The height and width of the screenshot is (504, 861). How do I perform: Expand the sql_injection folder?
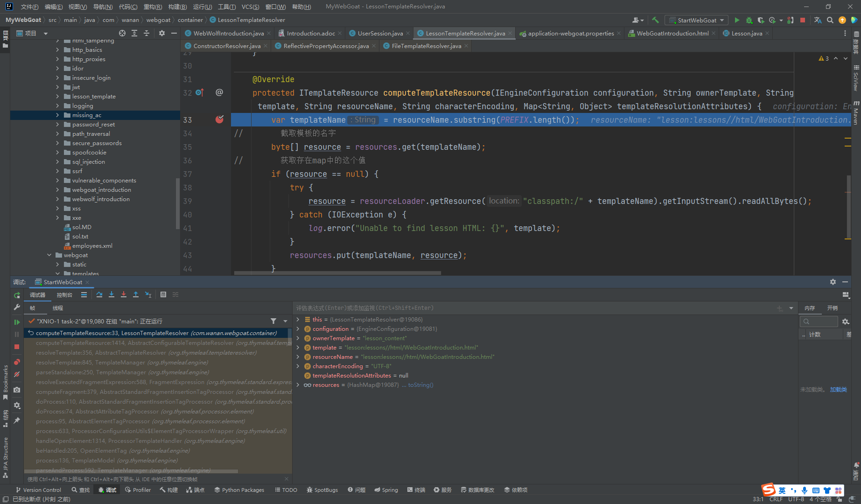(x=57, y=162)
